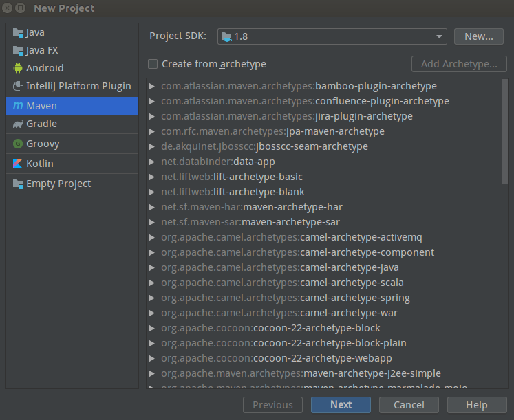This screenshot has height=420, width=514.
Task: Select Java FX project type label
Action: coord(42,50)
